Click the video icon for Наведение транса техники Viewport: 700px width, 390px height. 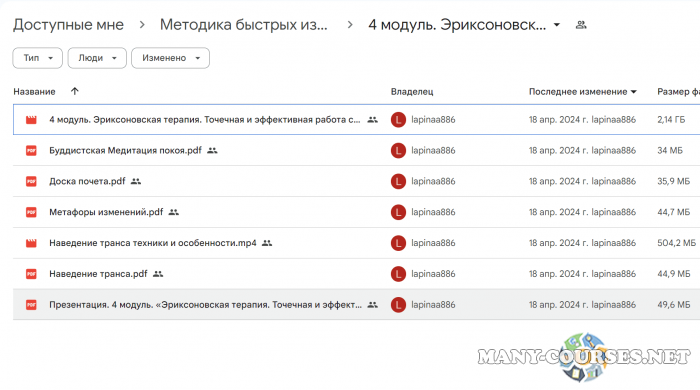click(x=31, y=243)
